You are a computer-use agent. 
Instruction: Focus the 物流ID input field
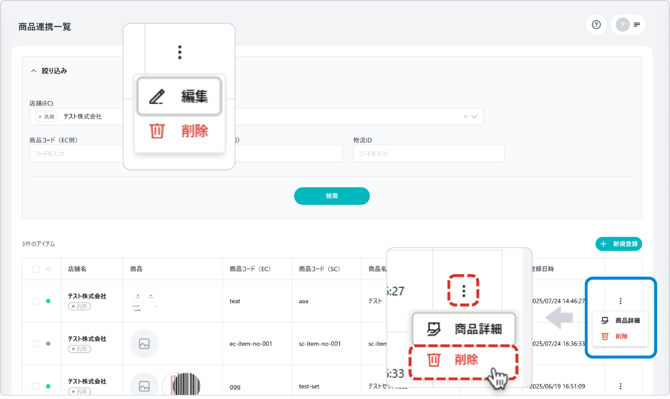429,153
